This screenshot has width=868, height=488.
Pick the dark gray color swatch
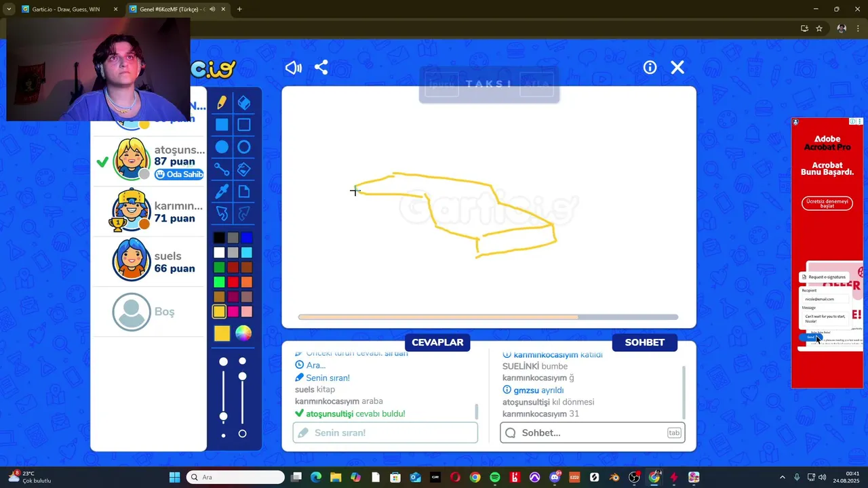(x=233, y=238)
